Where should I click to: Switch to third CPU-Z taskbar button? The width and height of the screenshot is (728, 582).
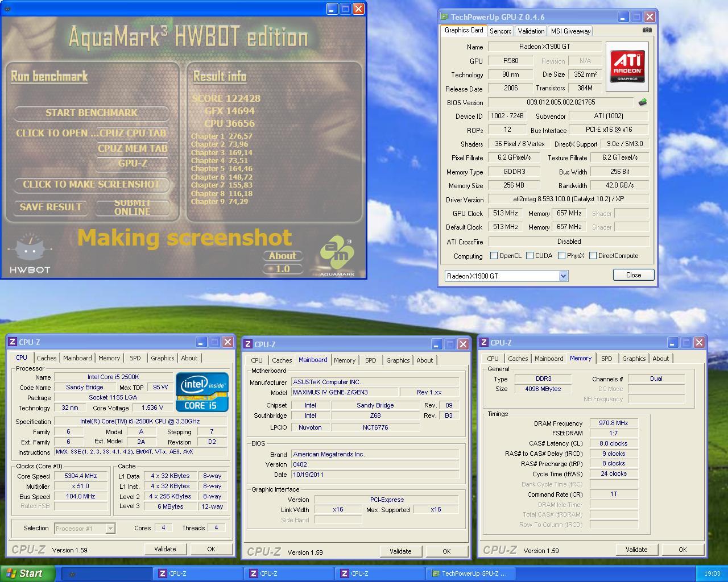pyautogui.click(x=380, y=573)
